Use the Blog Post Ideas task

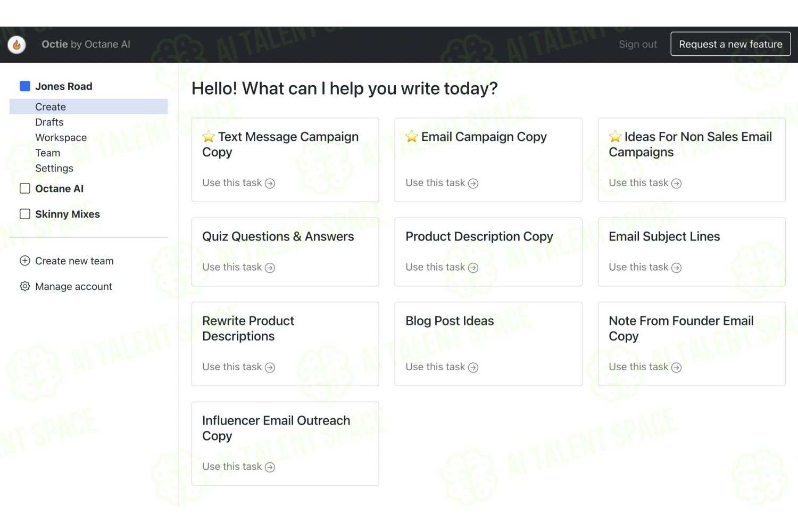(x=442, y=367)
